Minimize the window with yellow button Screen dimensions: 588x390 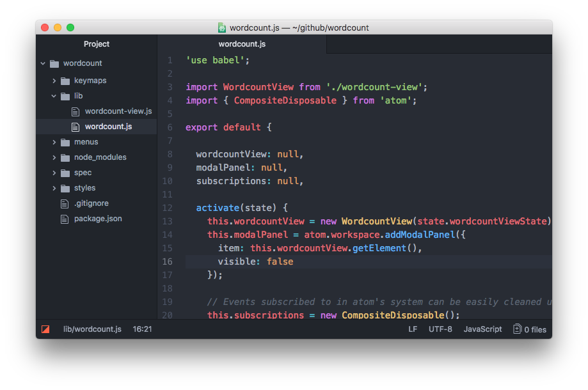(58, 27)
